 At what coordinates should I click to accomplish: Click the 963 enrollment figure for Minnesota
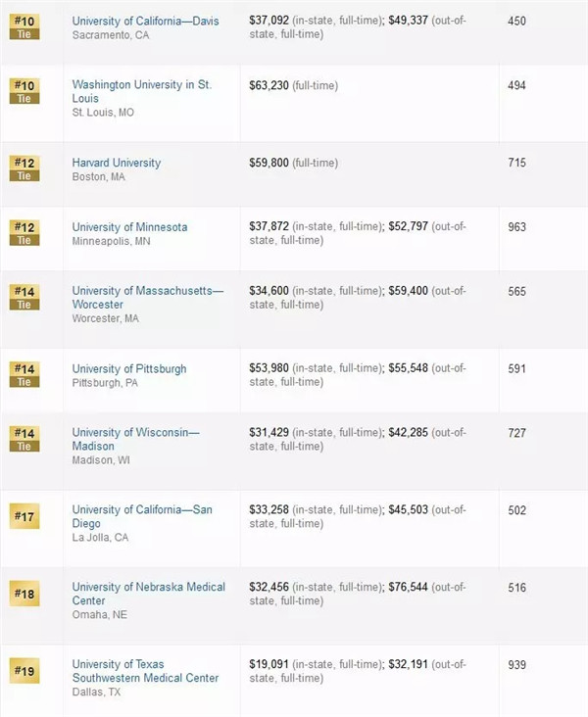click(516, 227)
